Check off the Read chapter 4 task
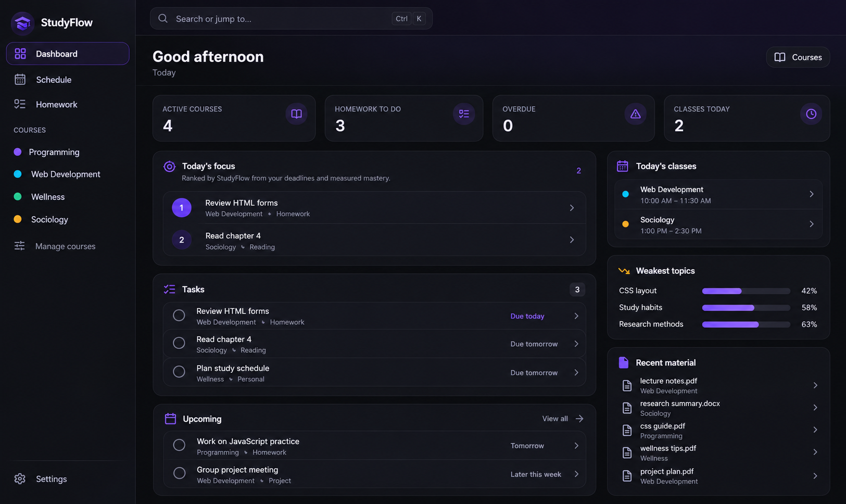This screenshot has width=846, height=504. tap(179, 343)
